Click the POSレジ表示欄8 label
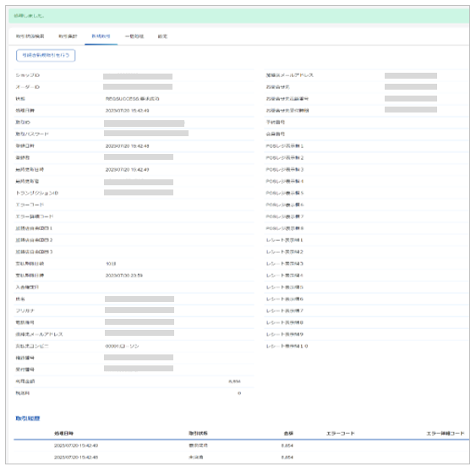Screen dimensions: 476x472 285,228
